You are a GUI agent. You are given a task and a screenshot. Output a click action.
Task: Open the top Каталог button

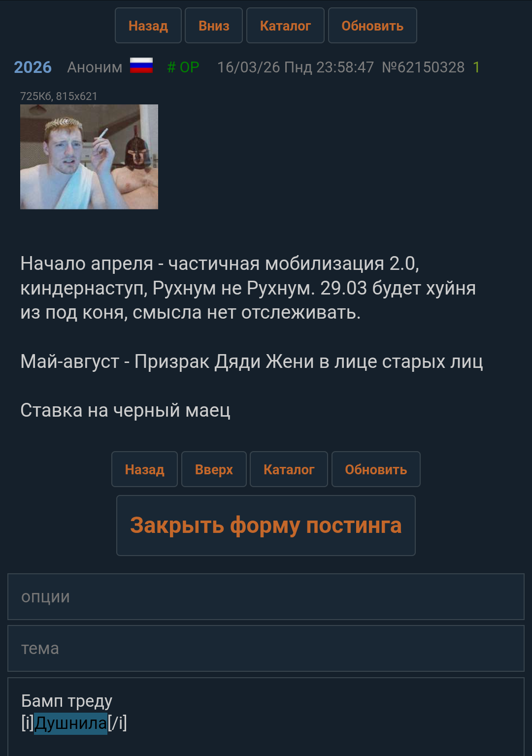(x=285, y=26)
